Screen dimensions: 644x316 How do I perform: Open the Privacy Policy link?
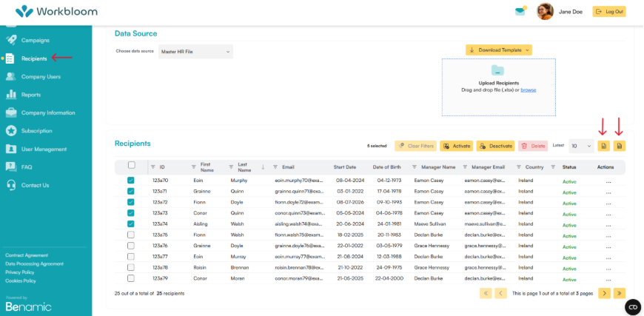pos(20,272)
